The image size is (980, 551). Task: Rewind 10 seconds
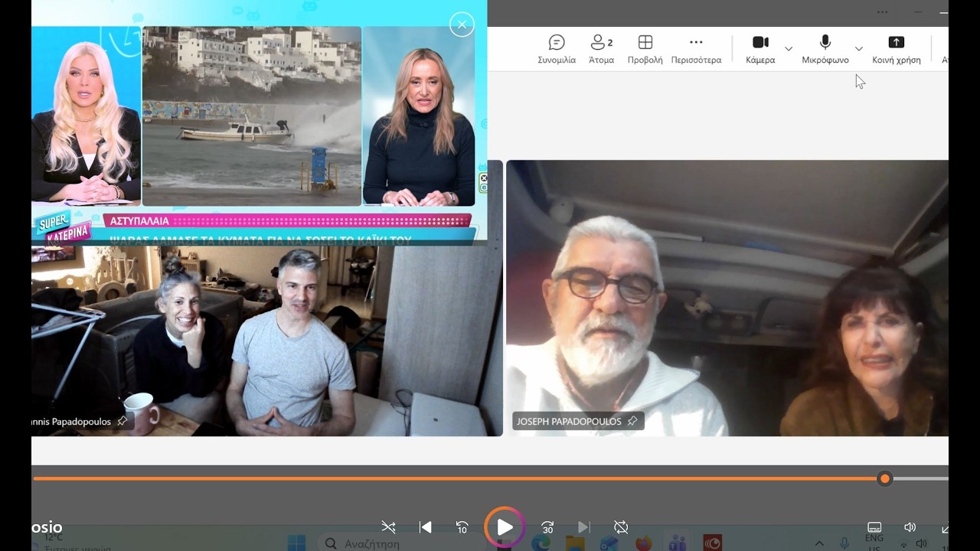pyautogui.click(x=462, y=527)
